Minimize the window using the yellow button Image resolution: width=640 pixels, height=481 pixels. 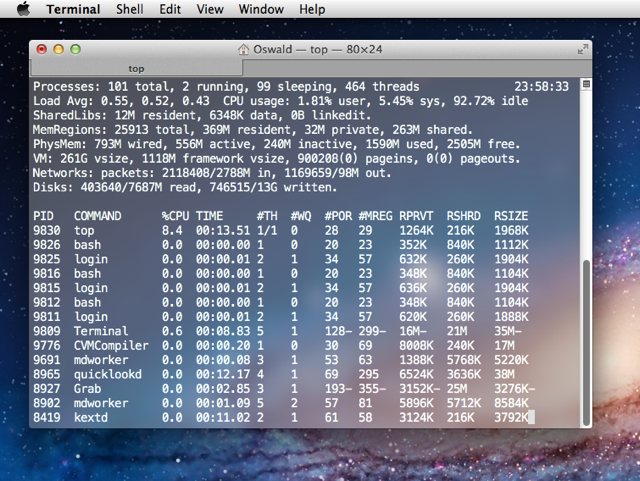coord(59,48)
